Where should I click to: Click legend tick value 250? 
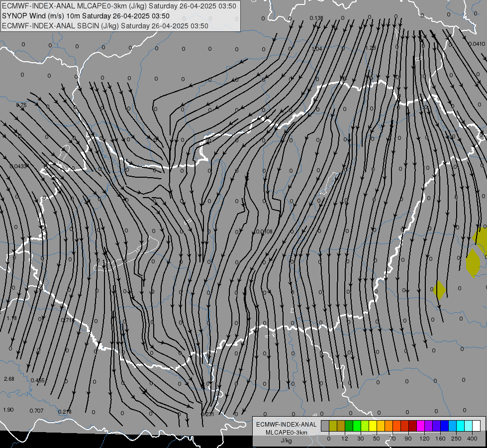click(x=456, y=439)
